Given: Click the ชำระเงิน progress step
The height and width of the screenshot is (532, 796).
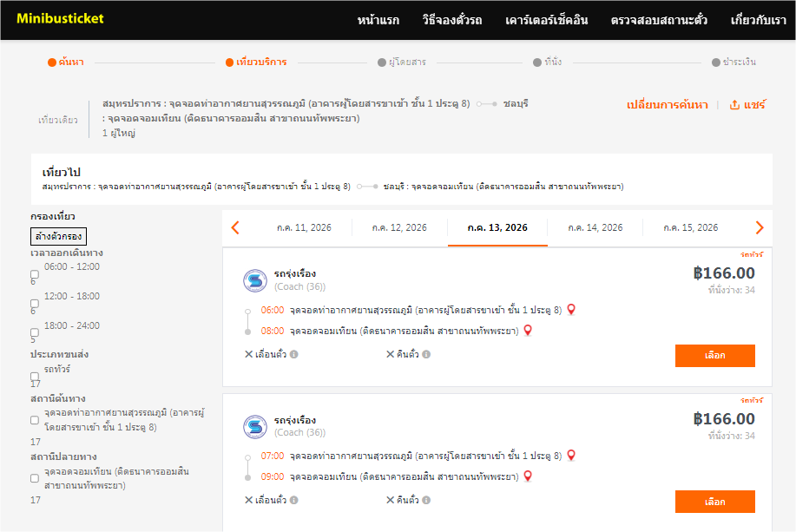Looking at the screenshot, I should click(x=734, y=62).
